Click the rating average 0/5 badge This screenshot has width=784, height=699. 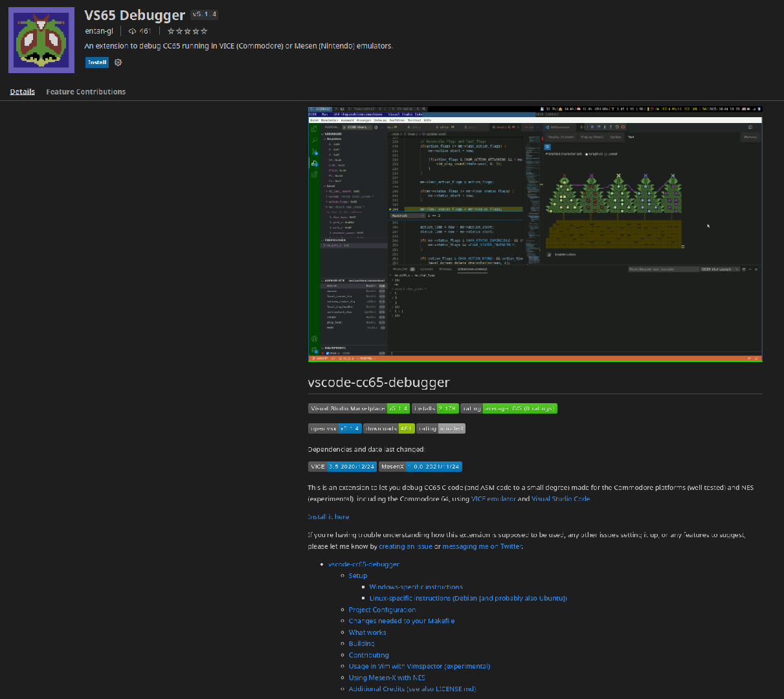509,408
